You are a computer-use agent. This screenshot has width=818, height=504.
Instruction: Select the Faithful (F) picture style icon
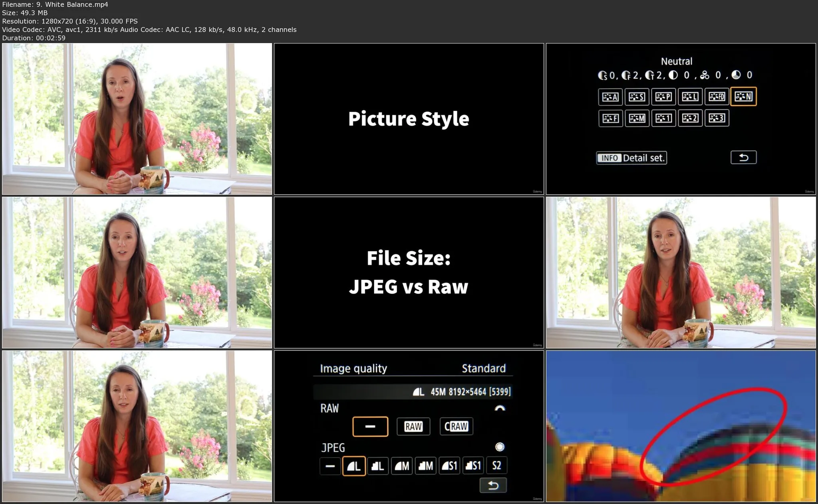point(610,118)
